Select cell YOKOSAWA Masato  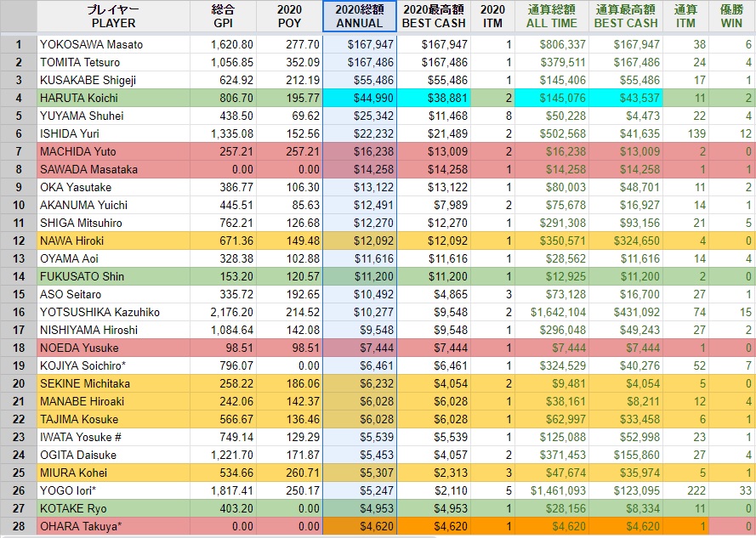113,44
